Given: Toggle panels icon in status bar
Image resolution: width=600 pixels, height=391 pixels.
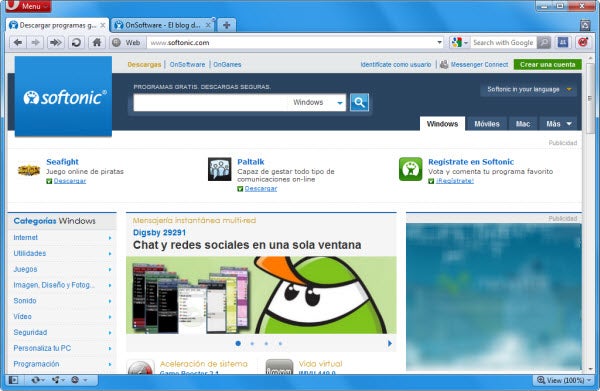Looking at the screenshot, I should (13, 380).
